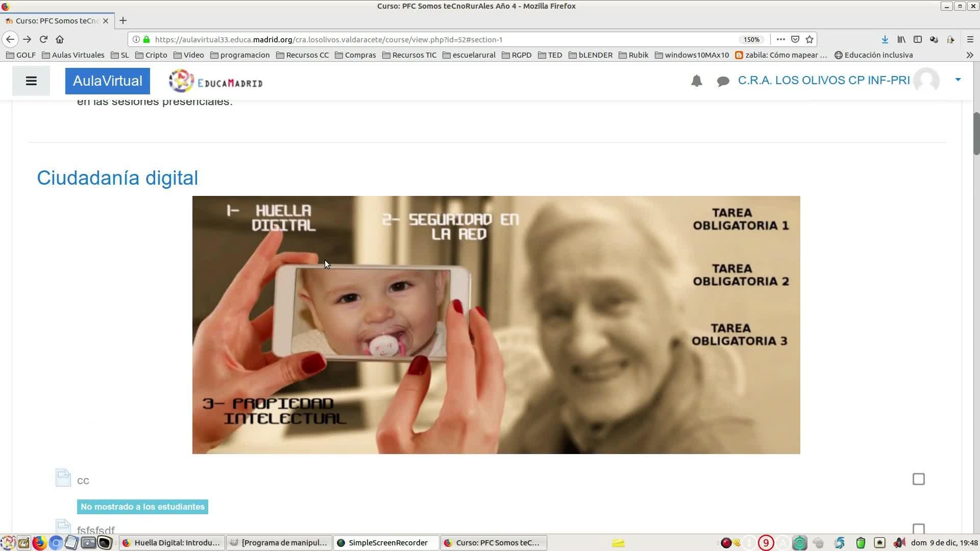This screenshot has height=551, width=980.
Task: Open a new browser tab
Action: 123,21
